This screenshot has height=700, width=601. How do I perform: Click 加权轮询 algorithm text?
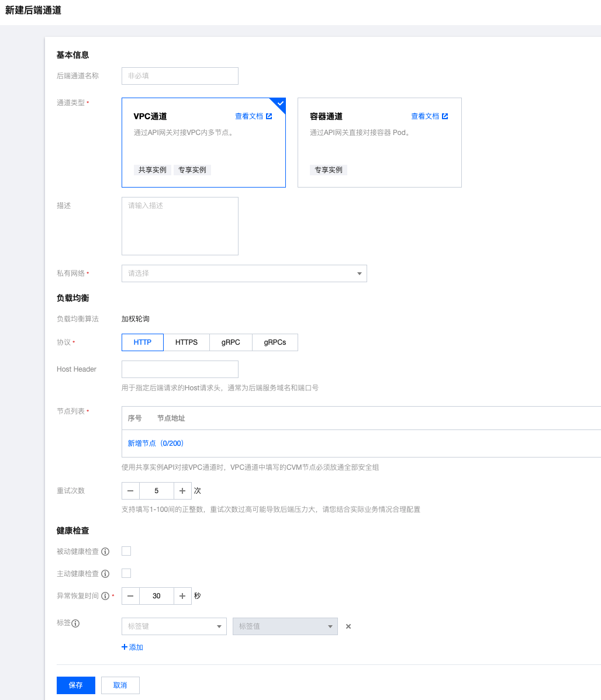pos(136,319)
